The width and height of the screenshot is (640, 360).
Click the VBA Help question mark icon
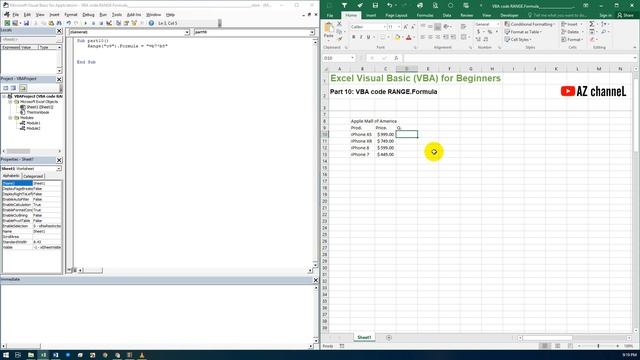(x=151, y=23)
